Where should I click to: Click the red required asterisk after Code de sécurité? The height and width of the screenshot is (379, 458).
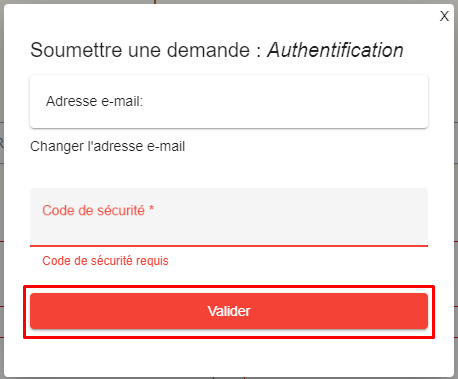click(x=151, y=209)
